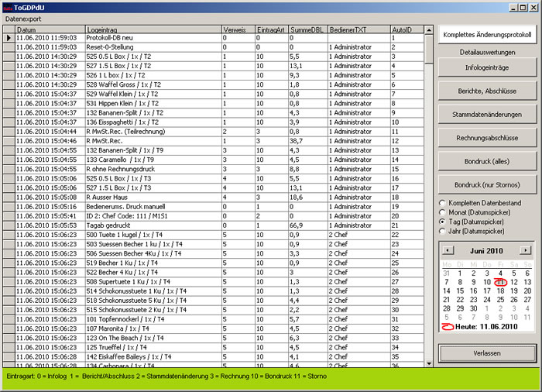
Task: Click SummeDBL column header
Action: click(x=308, y=29)
